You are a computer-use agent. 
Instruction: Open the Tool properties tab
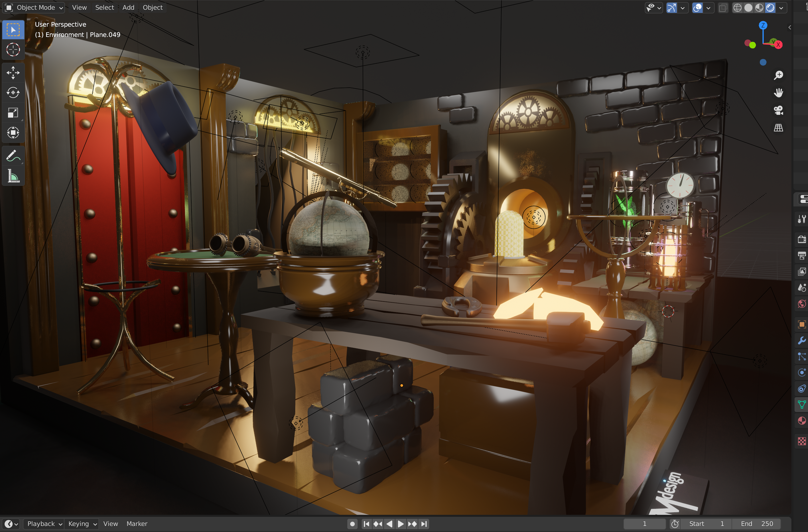coord(801,219)
